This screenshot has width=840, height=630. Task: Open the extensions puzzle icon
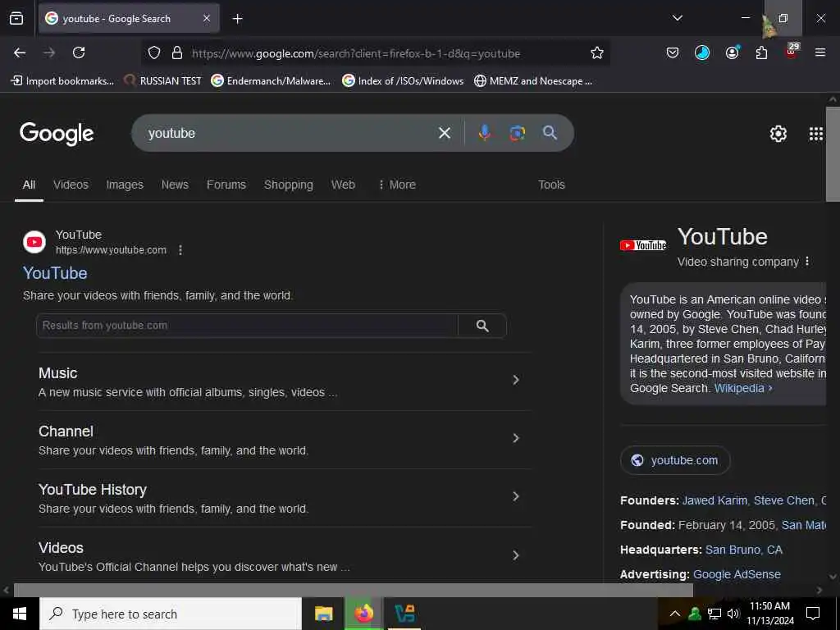point(761,52)
